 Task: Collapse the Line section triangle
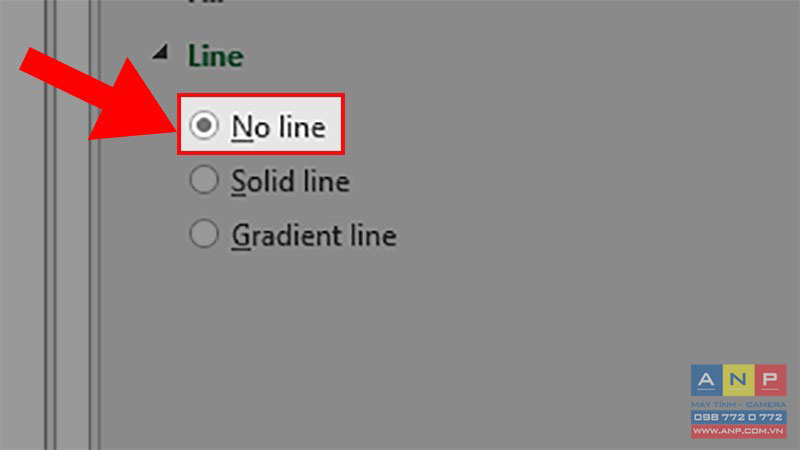click(161, 52)
